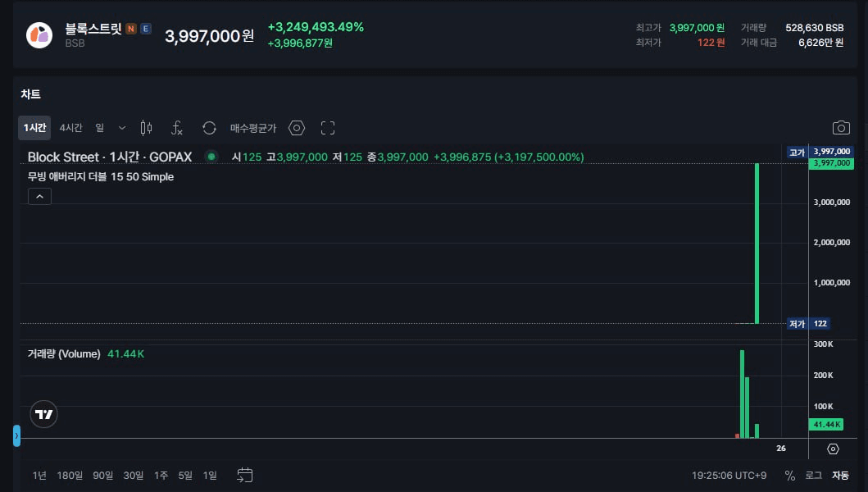Switch to the 차트 tab

[x=31, y=94]
